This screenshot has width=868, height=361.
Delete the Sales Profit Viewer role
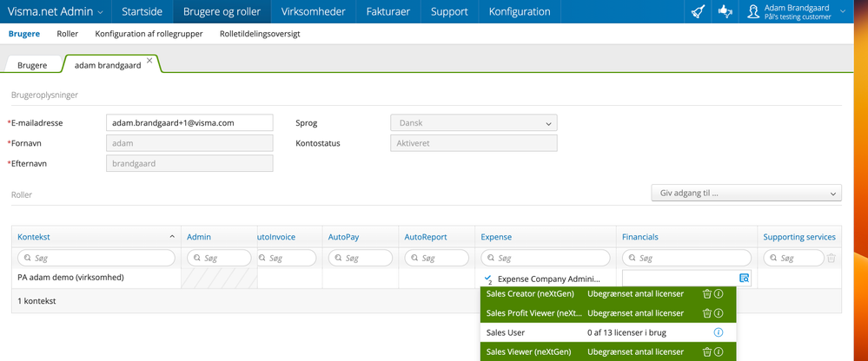(x=707, y=313)
